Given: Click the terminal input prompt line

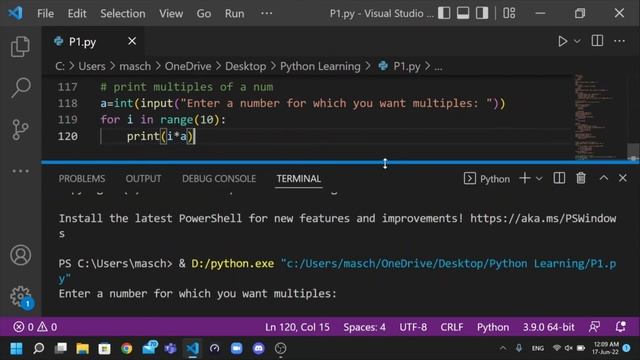Looking at the screenshot, I should pyautogui.click(x=198, y=293).
